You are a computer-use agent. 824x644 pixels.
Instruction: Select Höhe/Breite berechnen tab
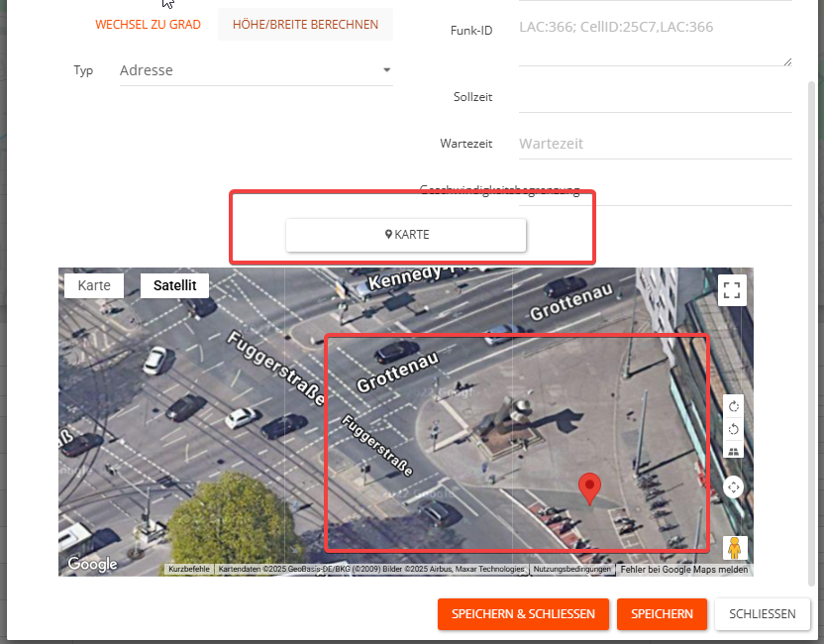(305, 25)
